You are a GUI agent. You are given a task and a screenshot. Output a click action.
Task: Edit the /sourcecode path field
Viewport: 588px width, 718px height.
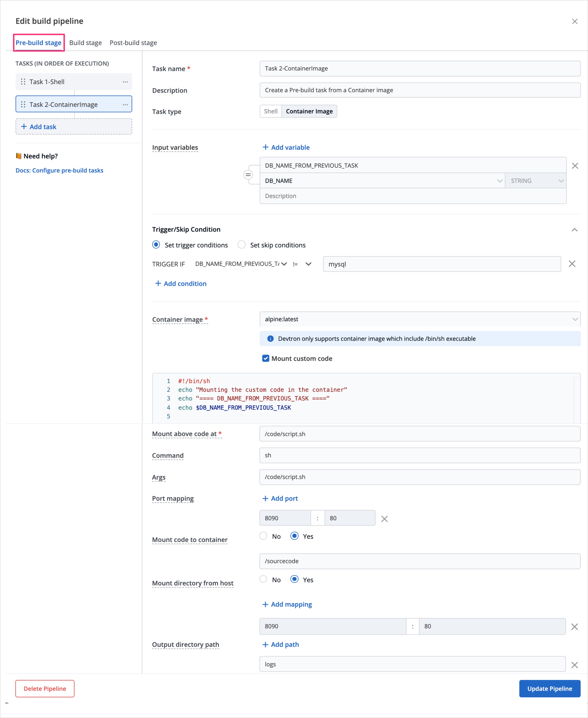(420, 561)
